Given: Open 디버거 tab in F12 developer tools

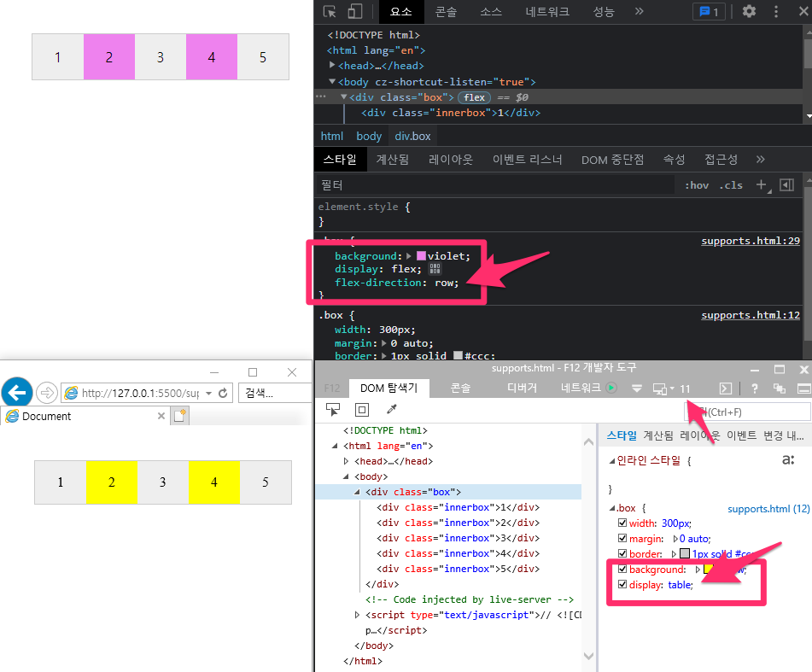Looking at the screenshot, I should [522, 388].
